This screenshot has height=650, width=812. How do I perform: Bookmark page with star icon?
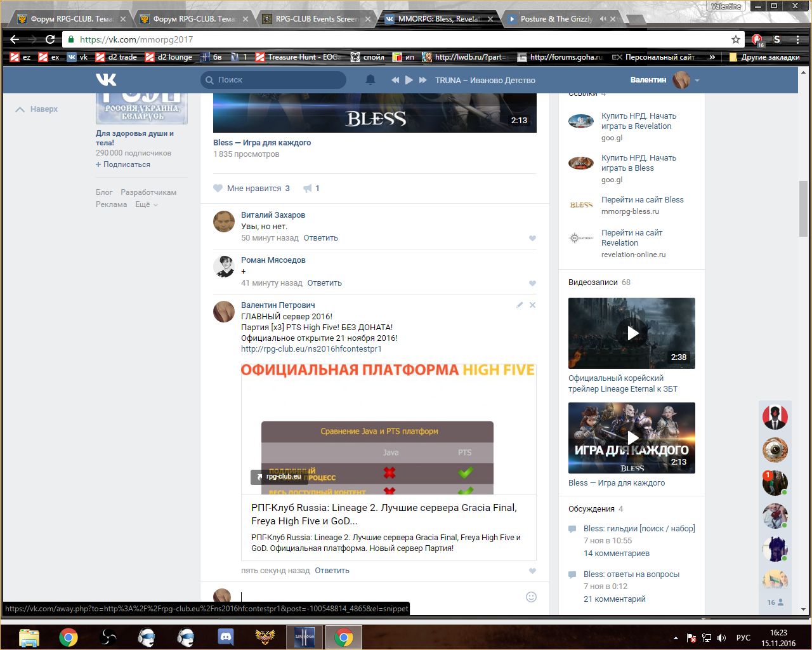point(736,39)
